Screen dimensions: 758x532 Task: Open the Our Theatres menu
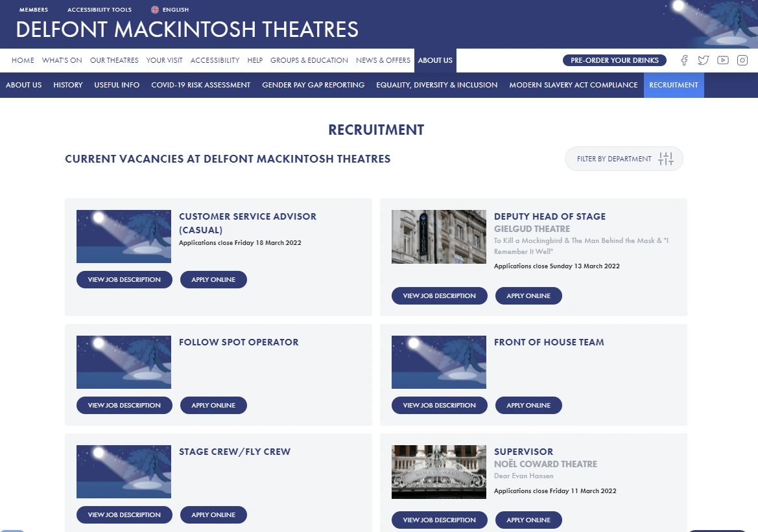114,60
